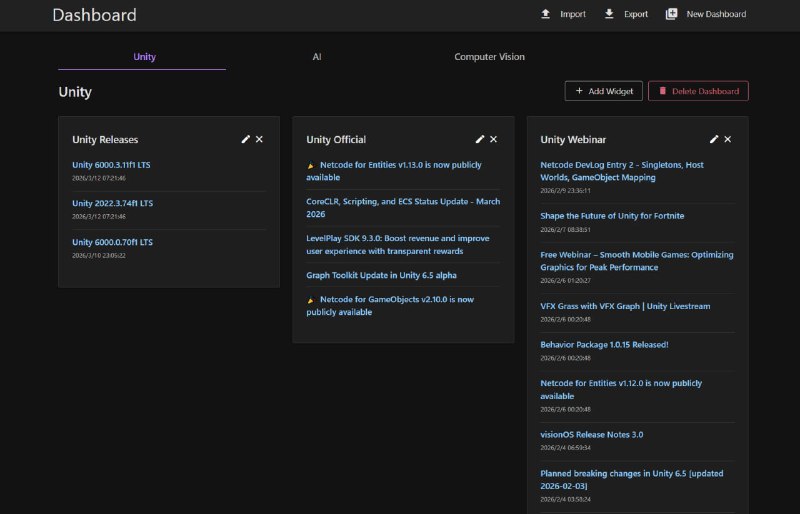This screenshot has height=514, width=800.
Task: Switch to the AI tab
Action: tap(316, 57)
